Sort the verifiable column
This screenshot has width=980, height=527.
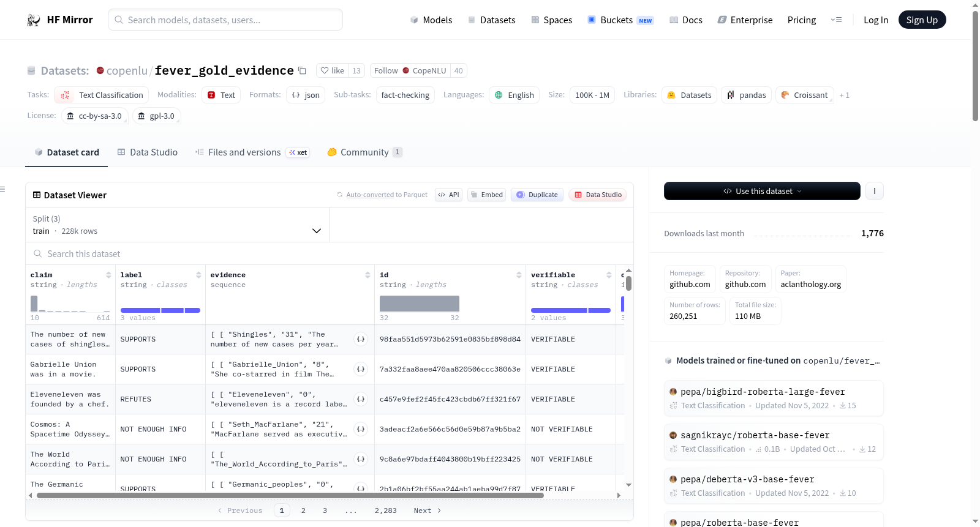point(609,275)
